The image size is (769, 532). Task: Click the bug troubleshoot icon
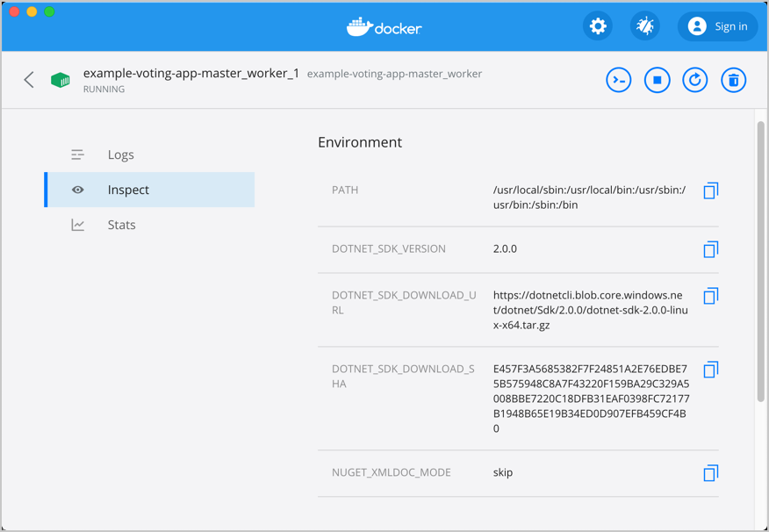coord(645,26)
